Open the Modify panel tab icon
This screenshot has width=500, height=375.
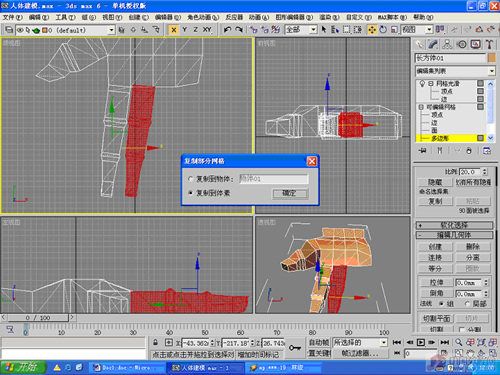coord(433,44)
